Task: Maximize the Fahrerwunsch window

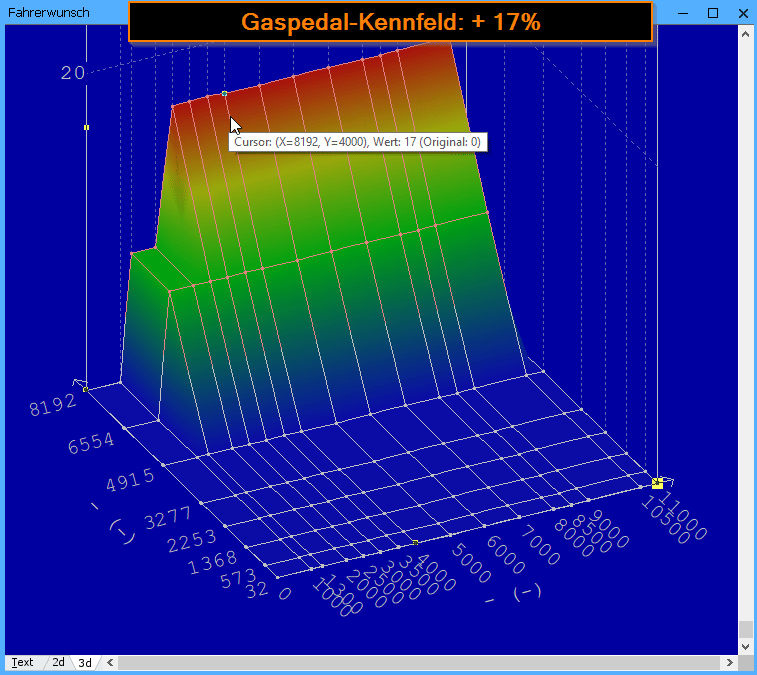Action: (712, 13)
